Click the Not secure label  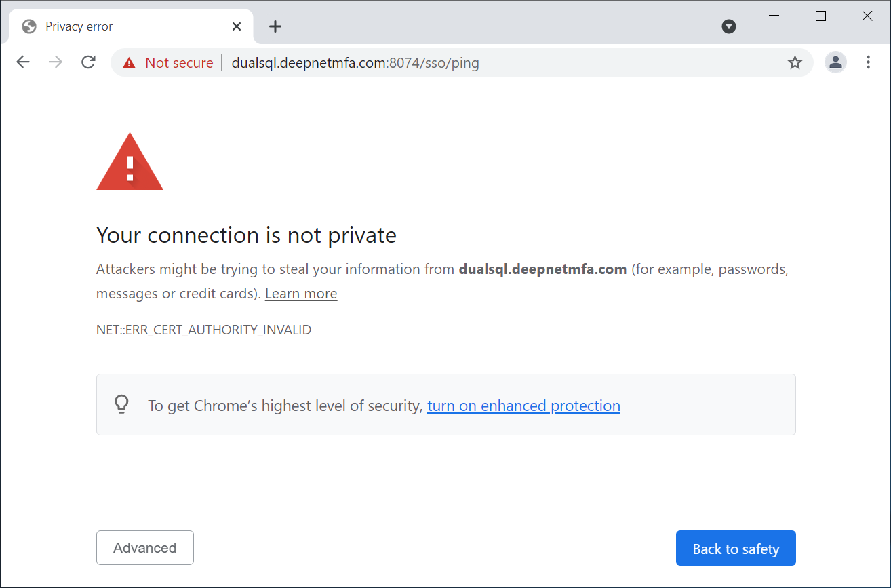click(x=179, y=63)
